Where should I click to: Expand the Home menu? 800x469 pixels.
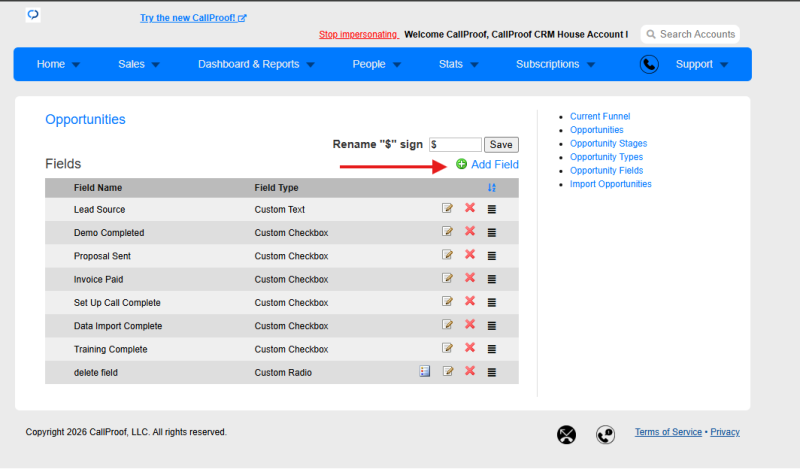58,64
